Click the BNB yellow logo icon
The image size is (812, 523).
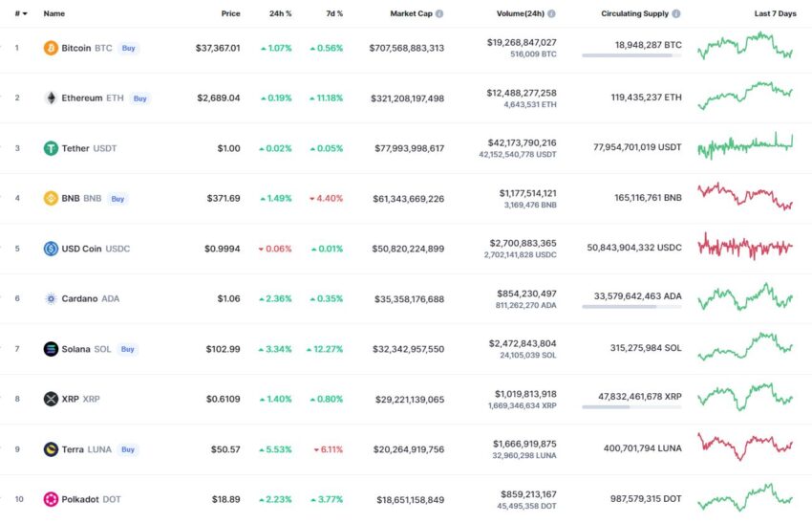(51, 198)
